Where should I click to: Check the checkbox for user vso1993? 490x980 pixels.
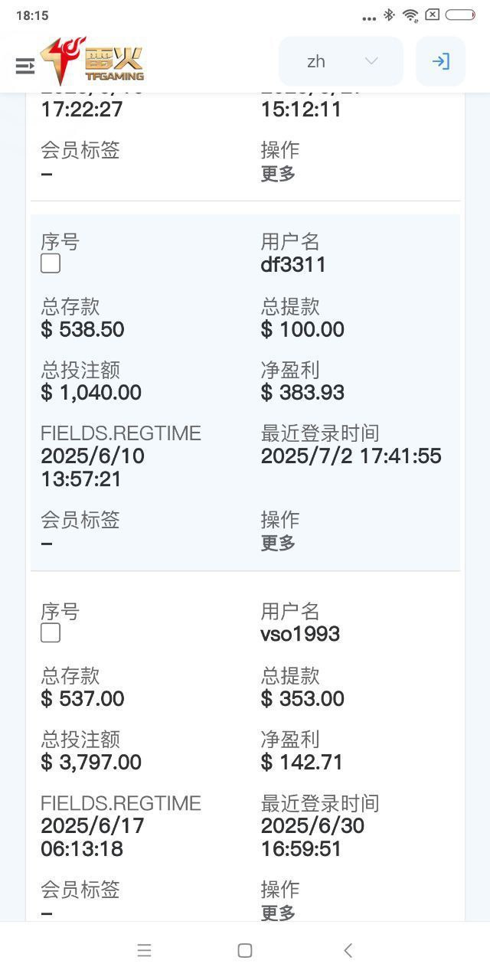point(51,633)
